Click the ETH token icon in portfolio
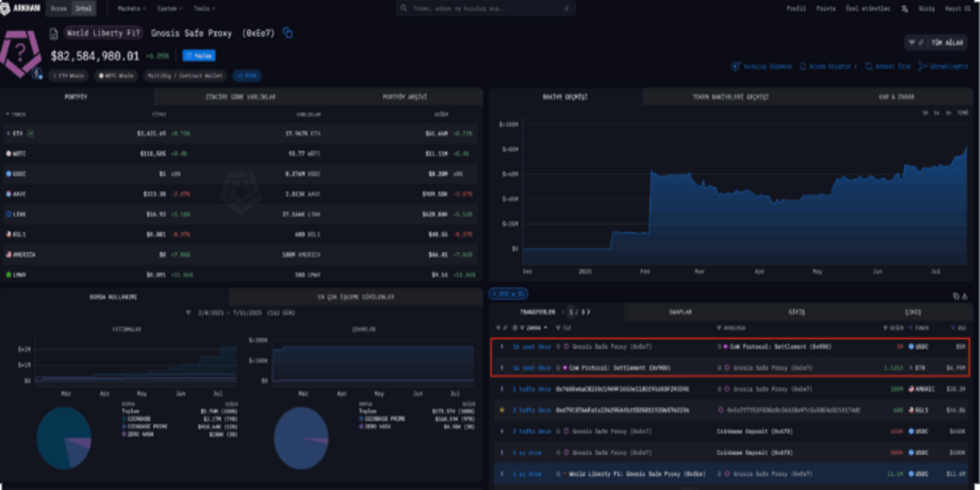This screenshot has width=980, height=490. pos(9,132)
